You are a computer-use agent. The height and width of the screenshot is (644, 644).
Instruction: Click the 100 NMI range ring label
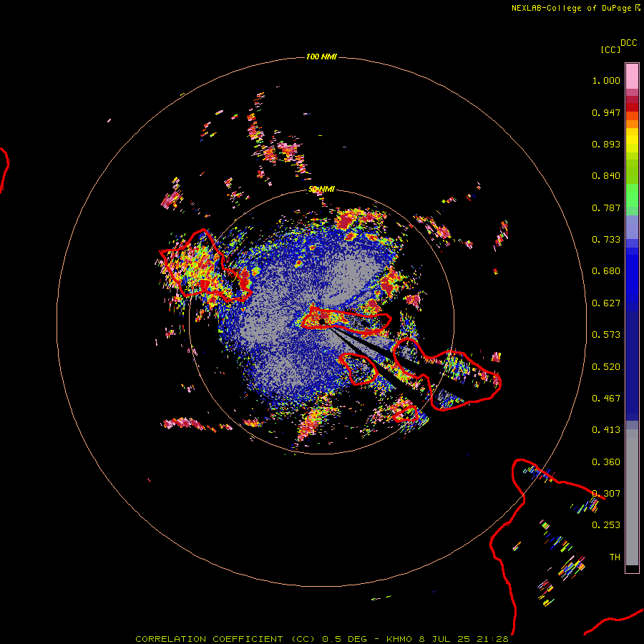tap(321, 57)
